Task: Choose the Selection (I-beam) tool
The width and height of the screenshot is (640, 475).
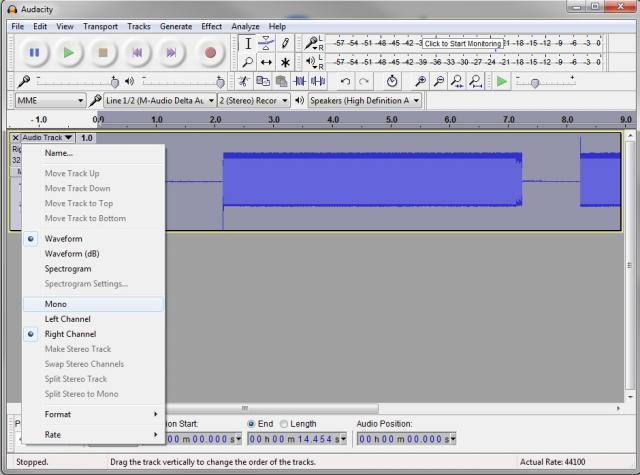Action: click(247, 43)
